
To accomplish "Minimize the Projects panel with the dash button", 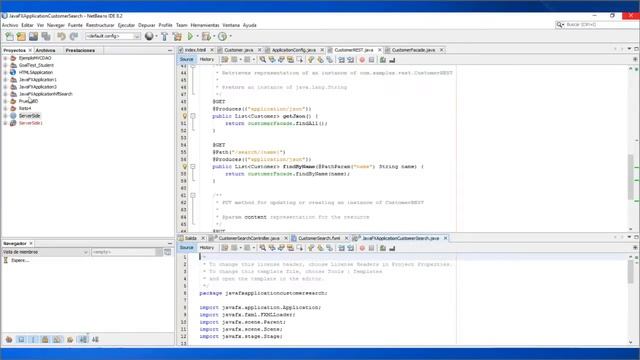I will point(170,50).
